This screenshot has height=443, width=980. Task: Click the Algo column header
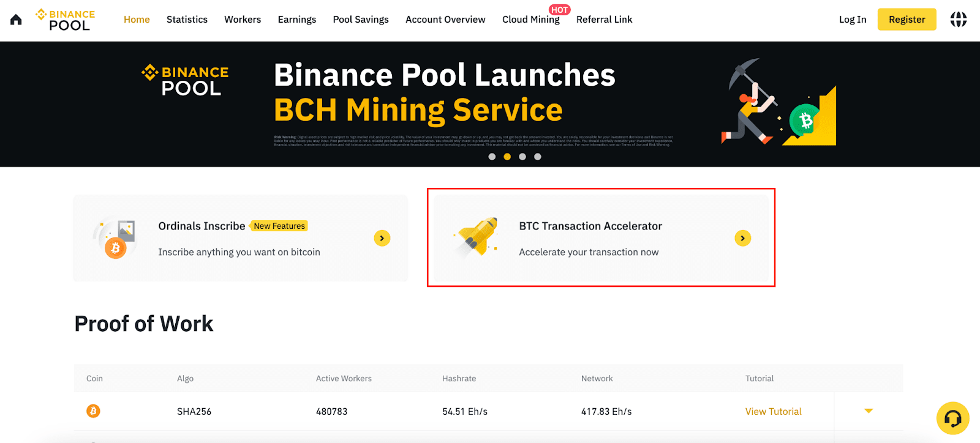(185, 379)
